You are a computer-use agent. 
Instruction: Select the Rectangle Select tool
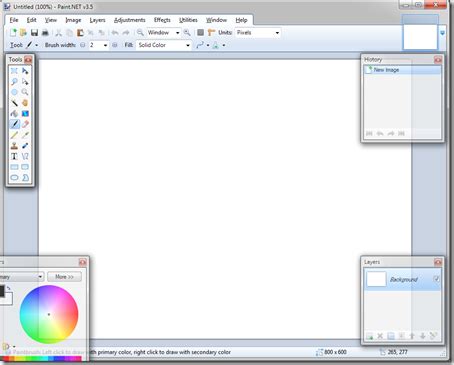tap(14, 71)
